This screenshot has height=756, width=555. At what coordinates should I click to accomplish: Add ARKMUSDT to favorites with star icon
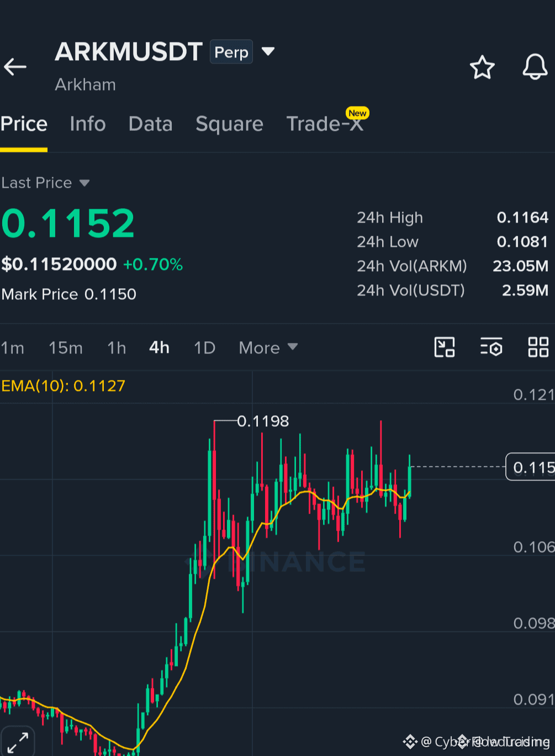click(x=482, y=67)
